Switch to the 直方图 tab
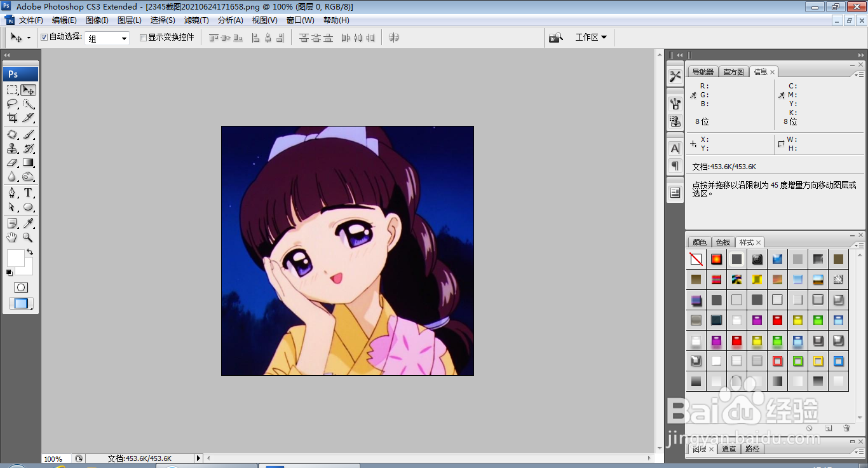The height and width of the screenshot is (468, 868). tap(733, 72)
